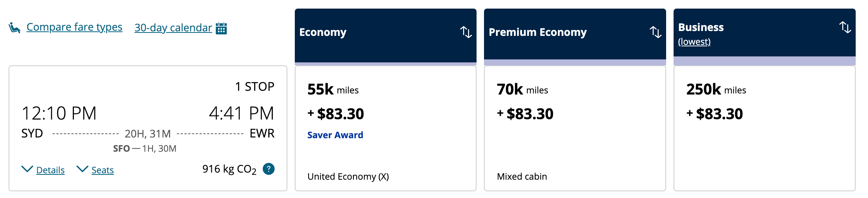The width and height of the screenshot is (868, 198).
Task: Expand the Seats chevron arrow
Action: tap(82, 169)
